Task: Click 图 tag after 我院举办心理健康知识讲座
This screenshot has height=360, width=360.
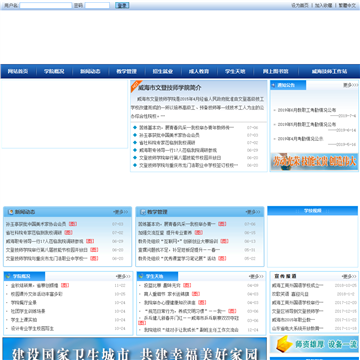Action: [202, 303]
